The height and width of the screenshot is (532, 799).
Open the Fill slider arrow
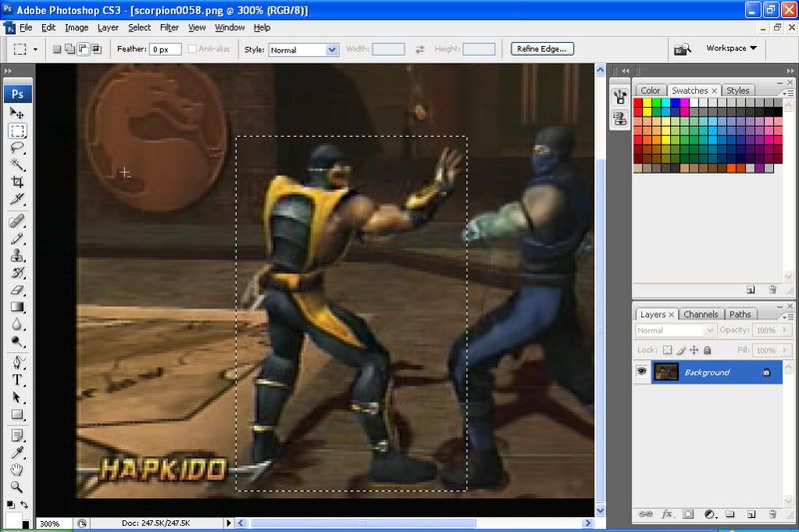[785, 350]
